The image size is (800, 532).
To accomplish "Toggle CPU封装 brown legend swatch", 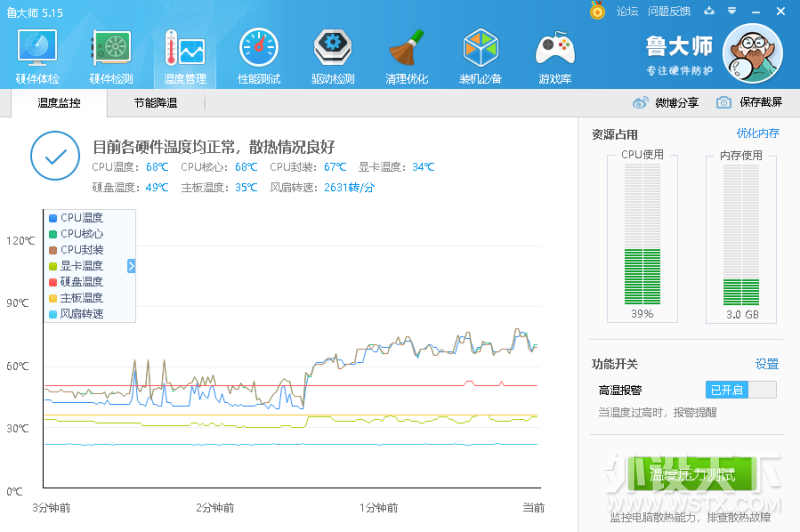I will (53, 250).
